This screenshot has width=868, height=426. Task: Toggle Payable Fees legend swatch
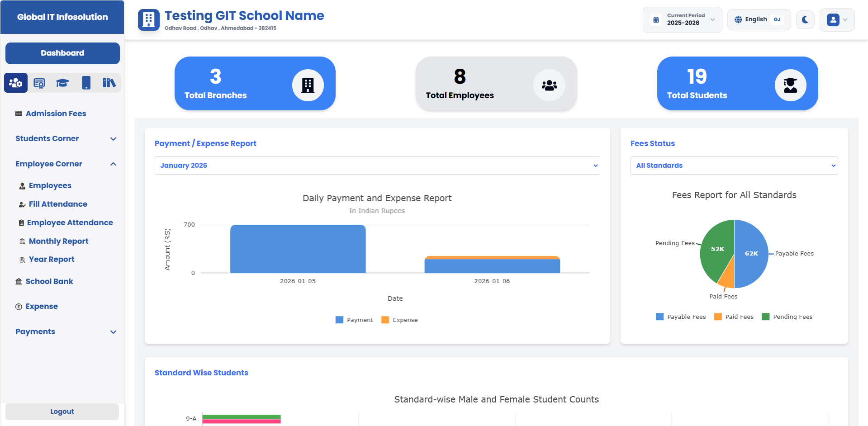point(659,317)
